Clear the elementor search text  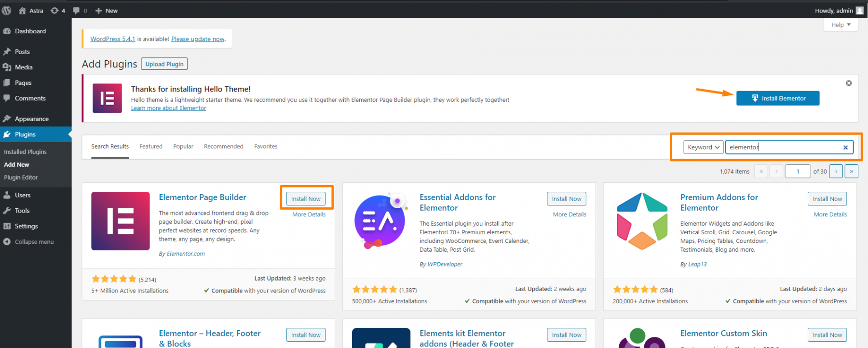coord(845,147)
